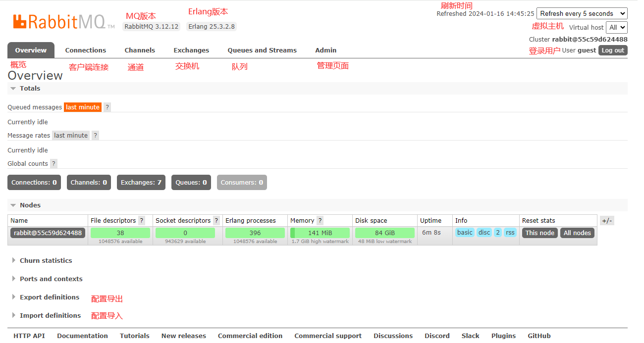Switch to the Exchanges tab
Viewport: 644px width, 343px height.
[191, 50]
